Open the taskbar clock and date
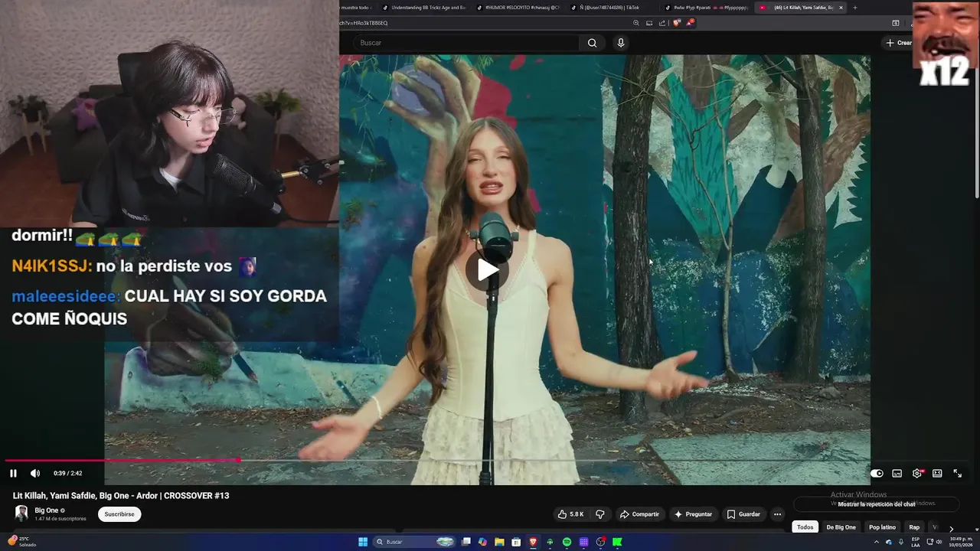 coord(961,542)
